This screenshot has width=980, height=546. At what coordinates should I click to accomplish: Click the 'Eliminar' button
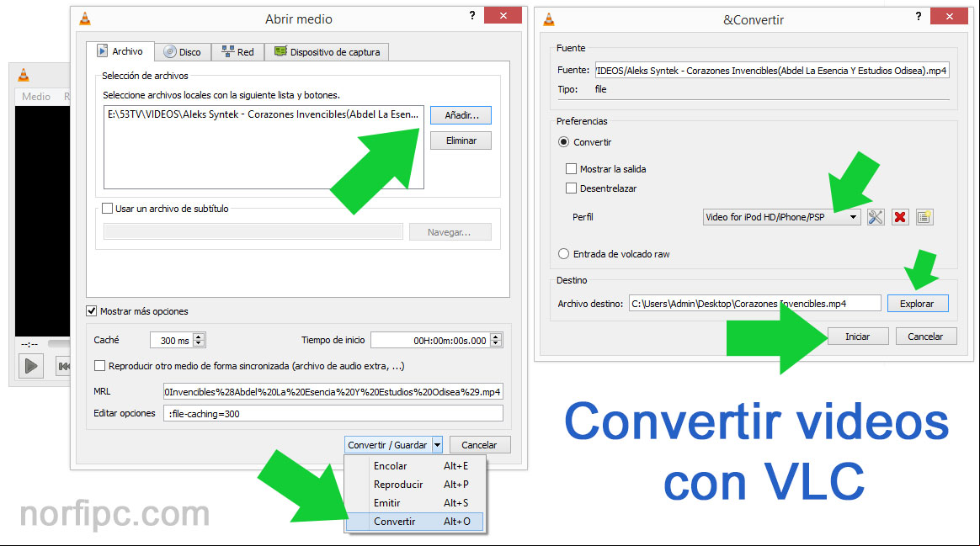pyautogui.click(x=461, y=140)
